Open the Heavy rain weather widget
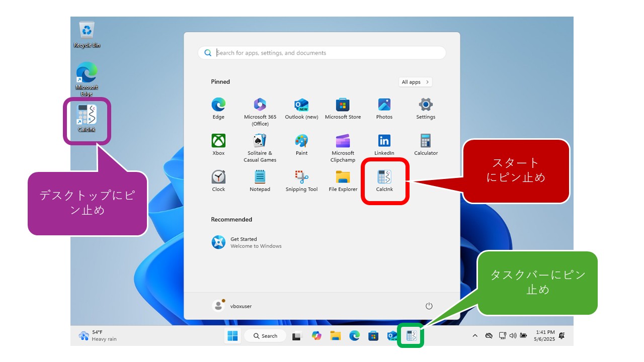The width and height of the screenshot is (644, 362). [x=98, y=336]
